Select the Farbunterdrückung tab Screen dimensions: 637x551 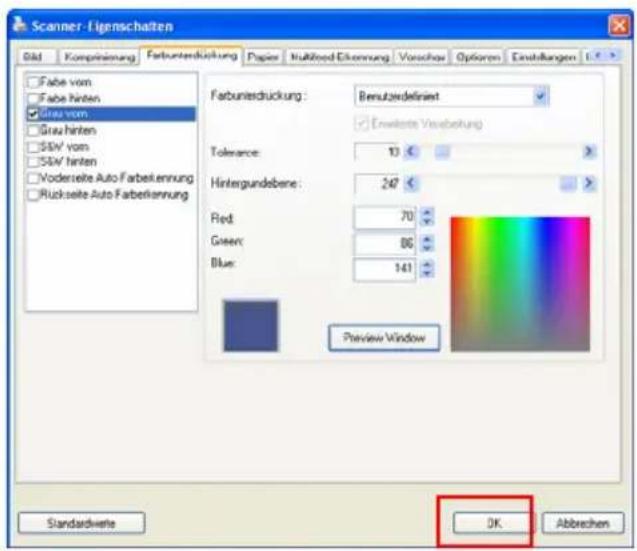192,55
